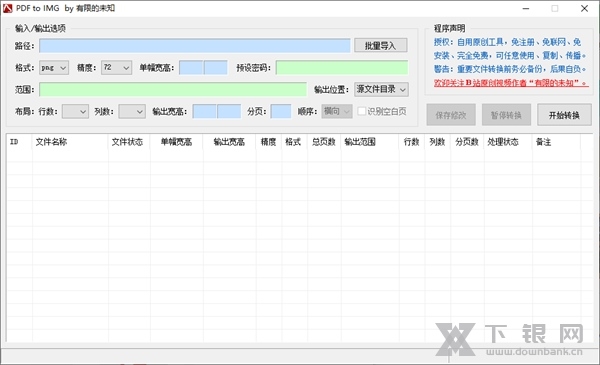This screenshot has height=365, width=600.
Task: Open the 行数 rows dropdown
Action: click(75, 112)
